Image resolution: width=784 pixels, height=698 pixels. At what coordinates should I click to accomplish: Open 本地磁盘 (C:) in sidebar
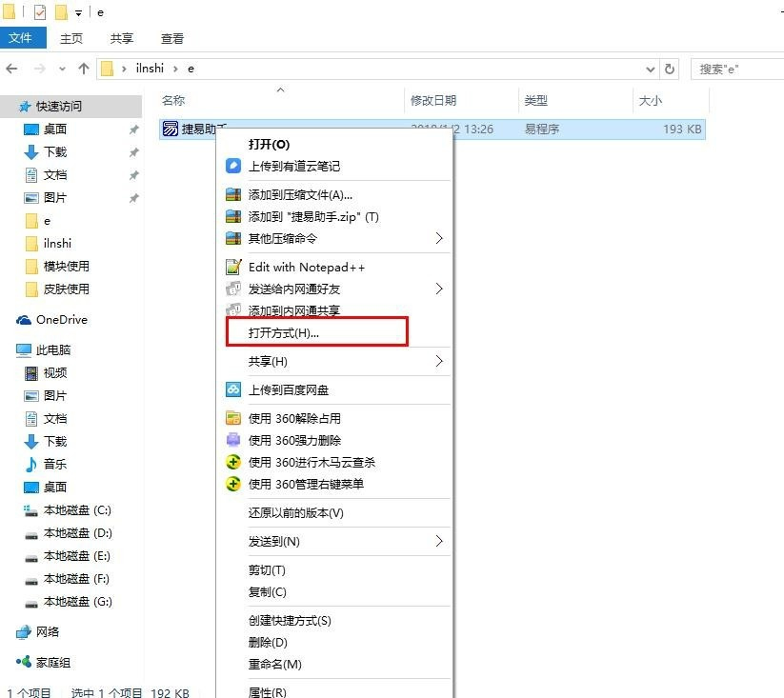(77, 510)
